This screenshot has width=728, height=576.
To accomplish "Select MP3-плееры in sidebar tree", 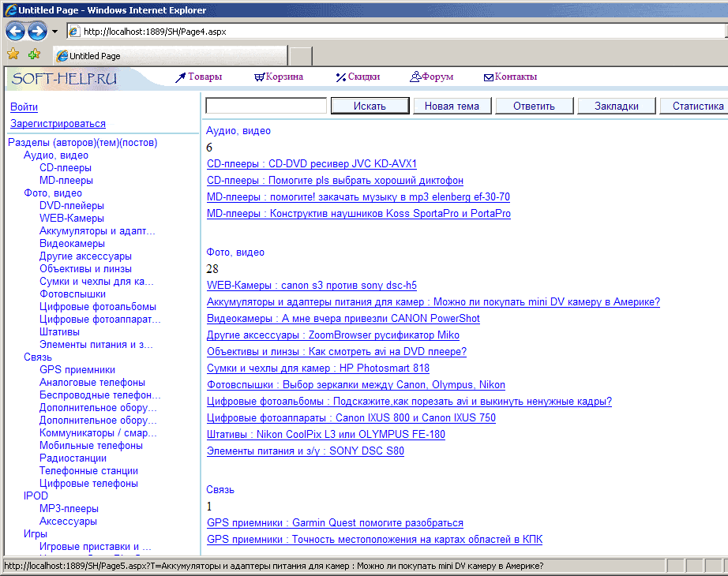I will (69, 508).
